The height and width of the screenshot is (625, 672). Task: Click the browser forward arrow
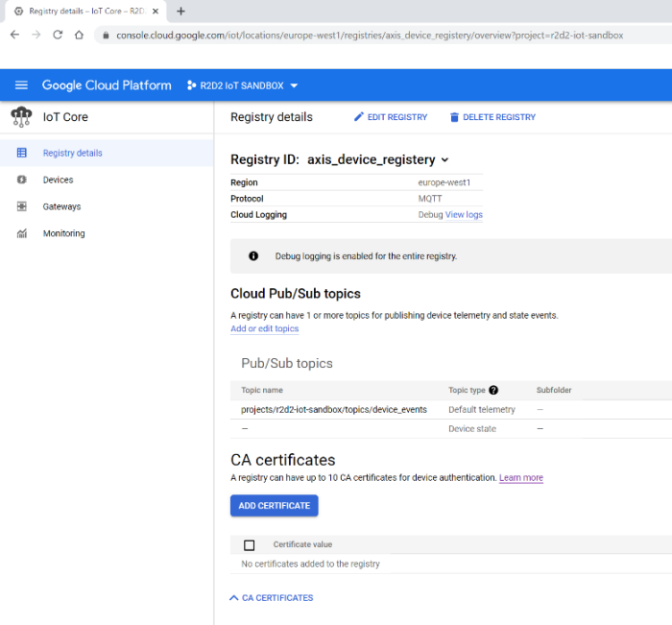point(36,35)
